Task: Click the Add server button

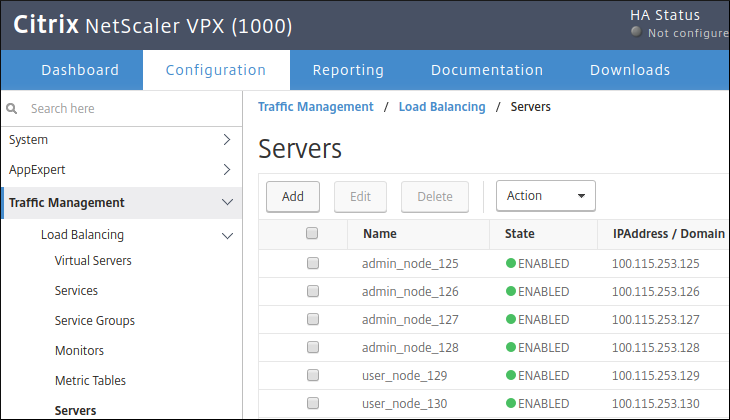Action: (292, 197)
